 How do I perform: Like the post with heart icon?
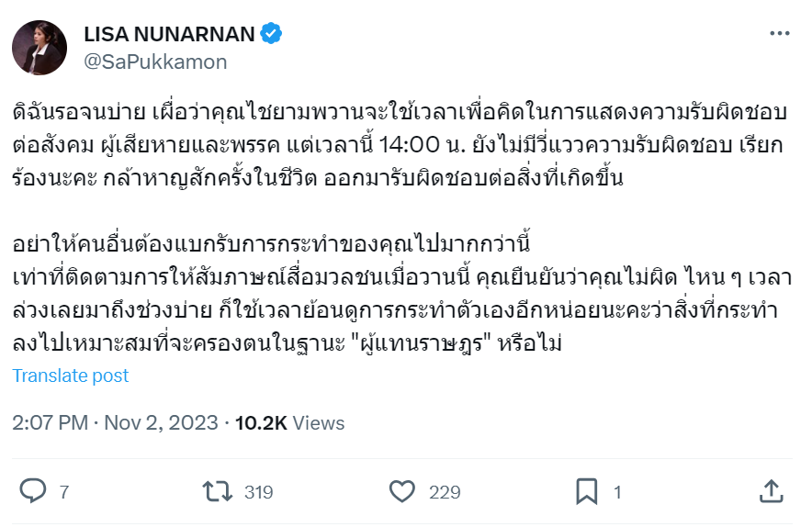pyautogui.click(x=402, y=492)
